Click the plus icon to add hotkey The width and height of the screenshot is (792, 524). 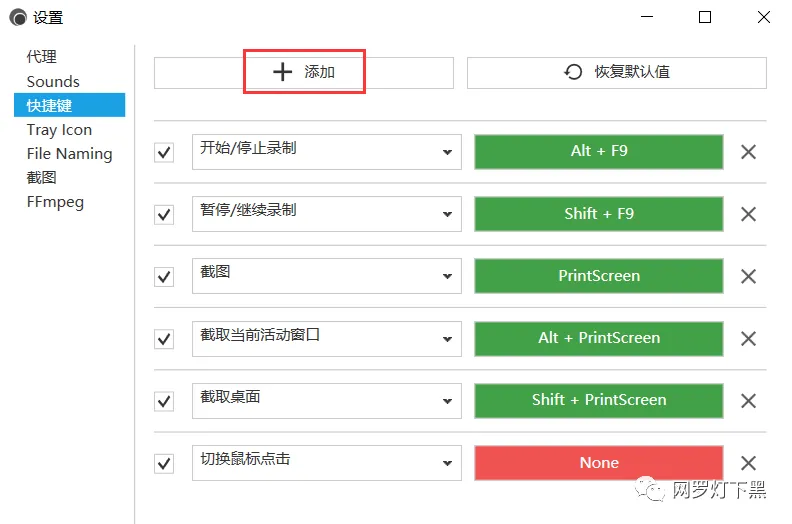tap(283, 72)
